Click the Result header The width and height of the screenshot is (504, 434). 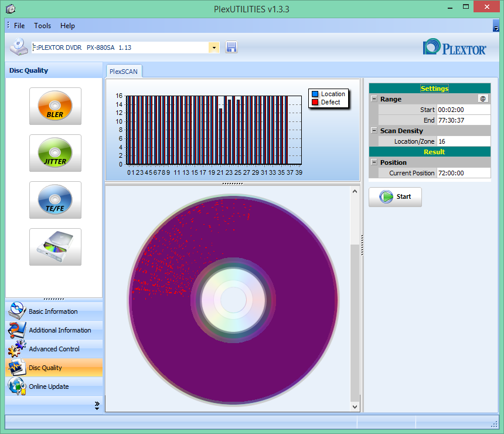click(x=430, y=151)
